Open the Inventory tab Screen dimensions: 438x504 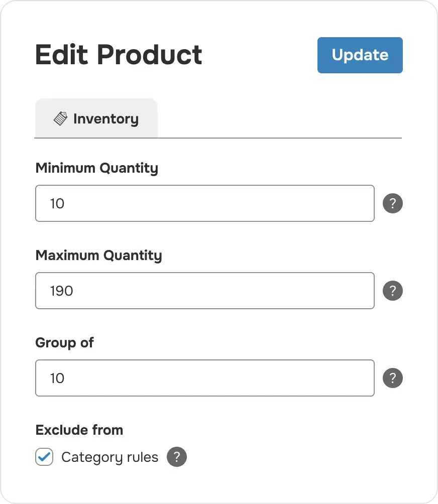point(96,119)
